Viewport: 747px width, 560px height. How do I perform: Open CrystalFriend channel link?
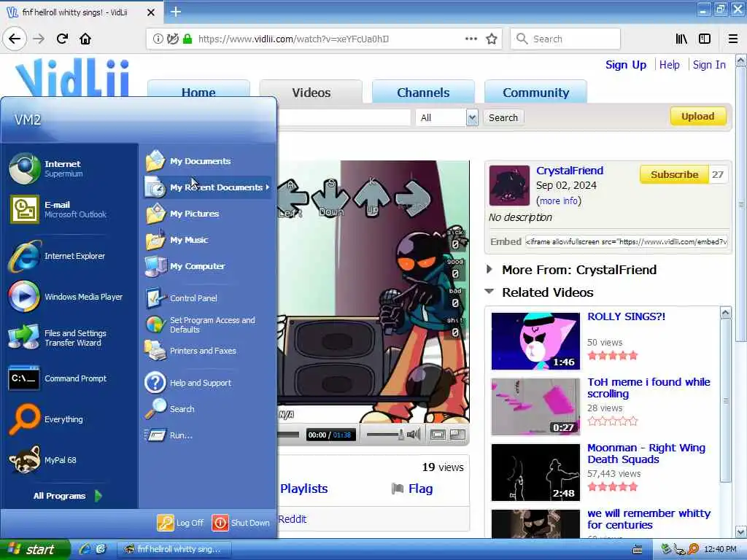coord(570,171)
